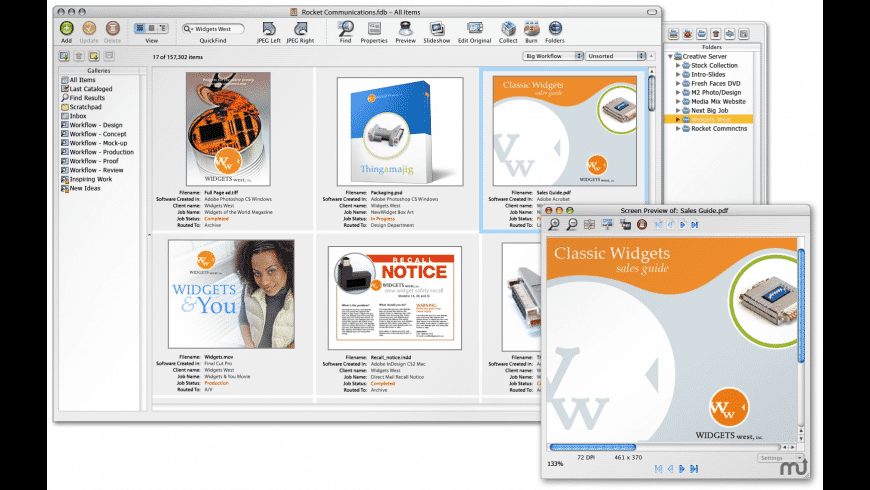Open Settings dropdown in Screen Preview
This screenshot has height=490, width=870.
tap(780, 458)
